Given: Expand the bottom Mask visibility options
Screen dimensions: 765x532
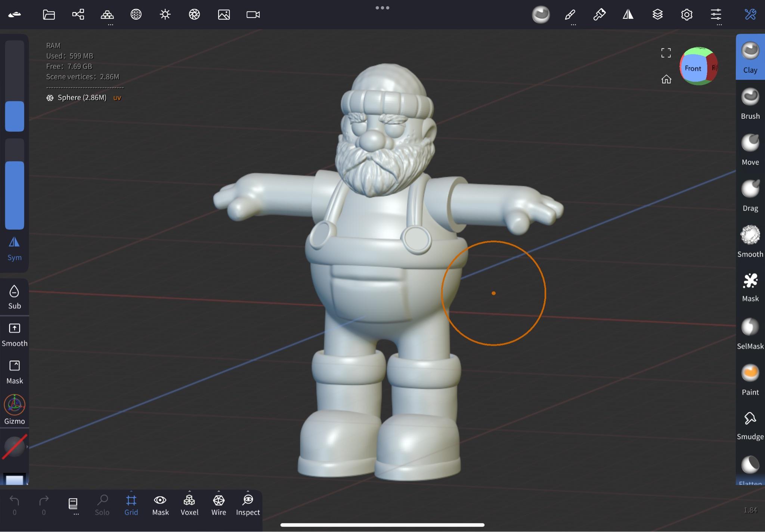Looking at the screenshot, I should 160,505.
